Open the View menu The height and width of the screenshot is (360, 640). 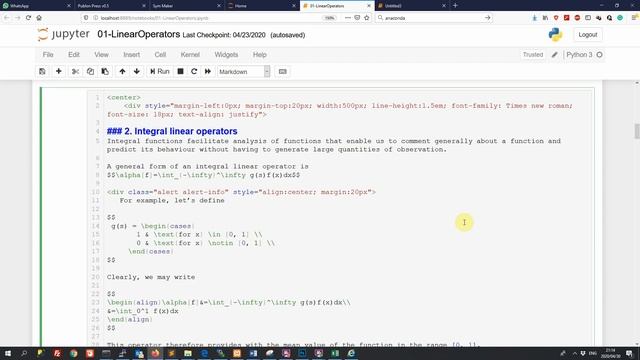(x=101, y=55)
